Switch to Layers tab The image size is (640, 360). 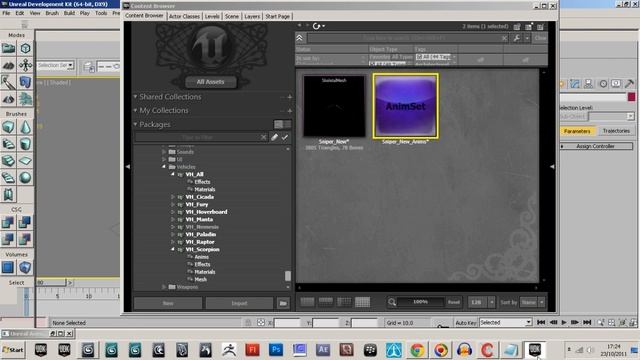(252, 16)
